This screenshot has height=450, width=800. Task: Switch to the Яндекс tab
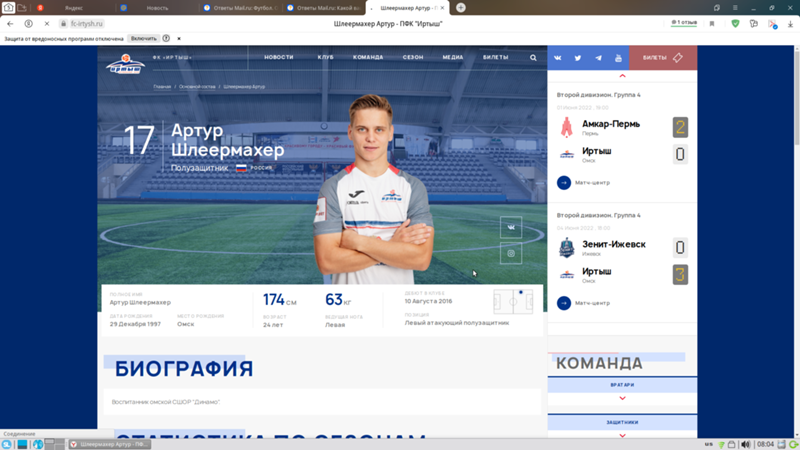pos(74,8)
